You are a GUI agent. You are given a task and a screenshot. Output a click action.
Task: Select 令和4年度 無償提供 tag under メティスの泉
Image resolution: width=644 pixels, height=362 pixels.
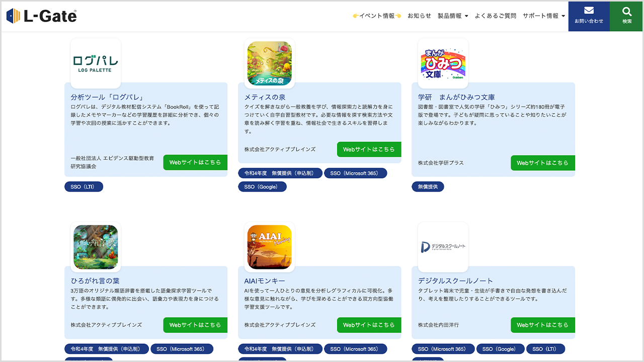[279, 173]
